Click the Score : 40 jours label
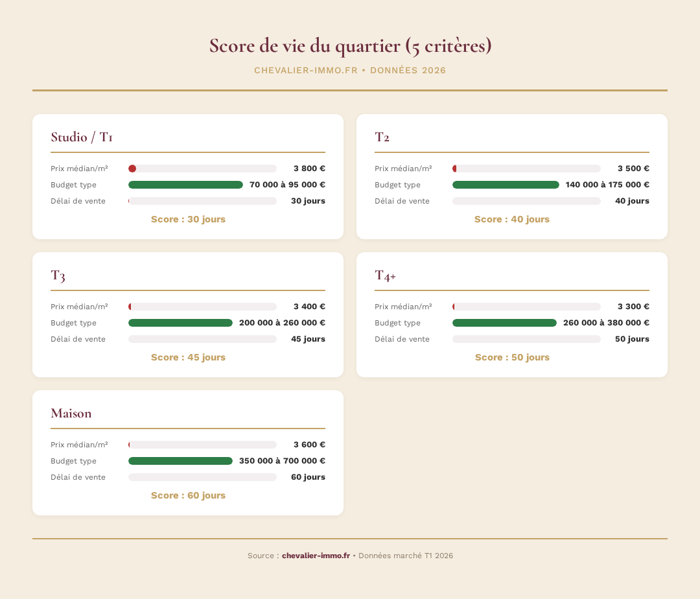The width and height of the screenshot is (700, 599). tap(512, 219)
